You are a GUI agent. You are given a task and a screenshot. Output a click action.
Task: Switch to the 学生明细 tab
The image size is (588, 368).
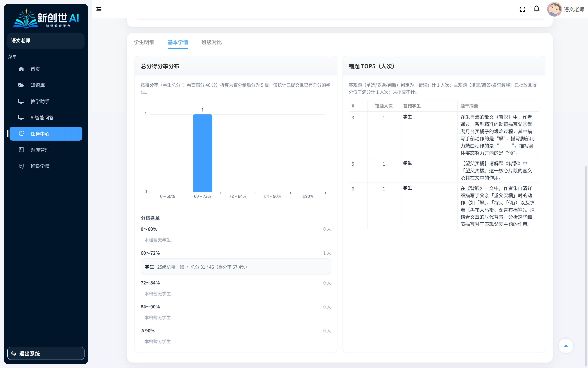point(144,42)
